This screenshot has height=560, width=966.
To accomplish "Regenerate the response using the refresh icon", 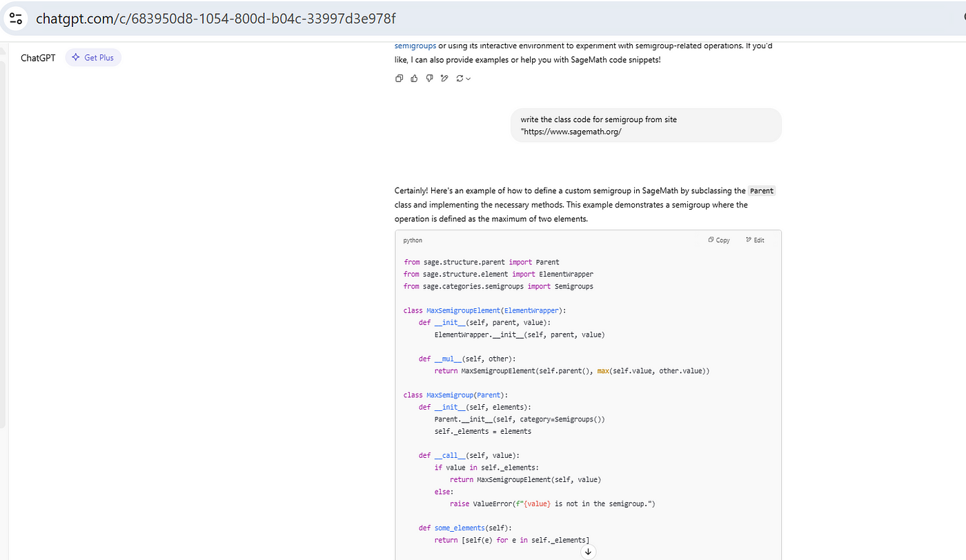I will 460,79.
